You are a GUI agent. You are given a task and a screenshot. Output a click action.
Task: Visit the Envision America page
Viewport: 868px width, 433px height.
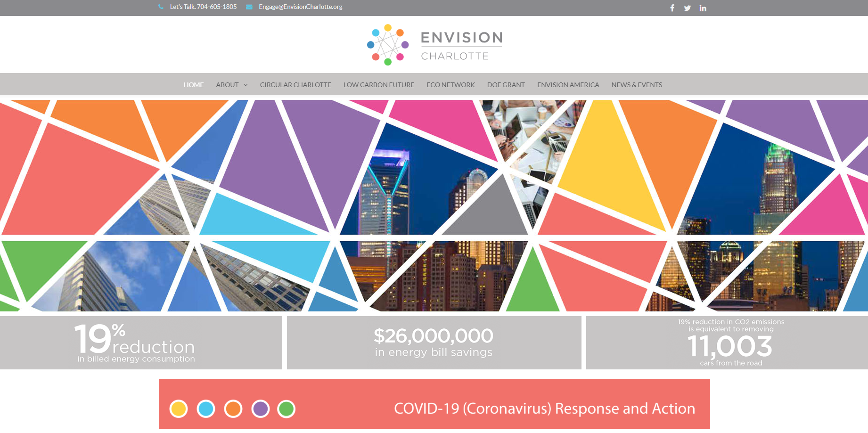click(x=568, y=85)
